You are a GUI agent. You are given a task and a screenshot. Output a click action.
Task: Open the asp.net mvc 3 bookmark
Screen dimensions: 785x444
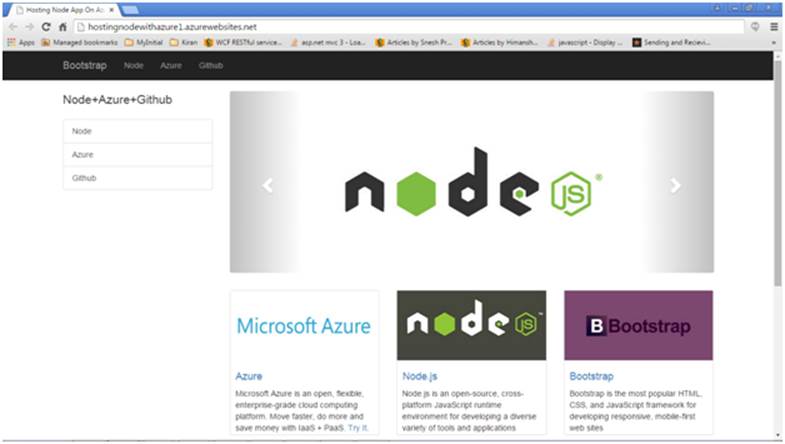click(x=328, y=43)
